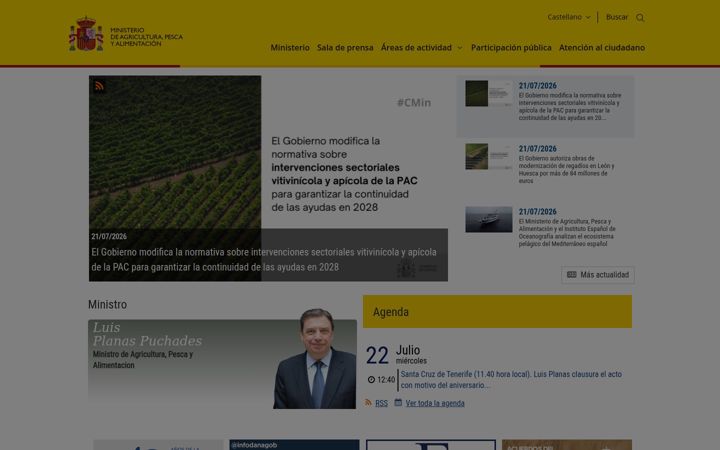The width and height of the screenshot is (720, 450).
Task: Open the RSS link in the Agenda
Action: pos(381,403)
